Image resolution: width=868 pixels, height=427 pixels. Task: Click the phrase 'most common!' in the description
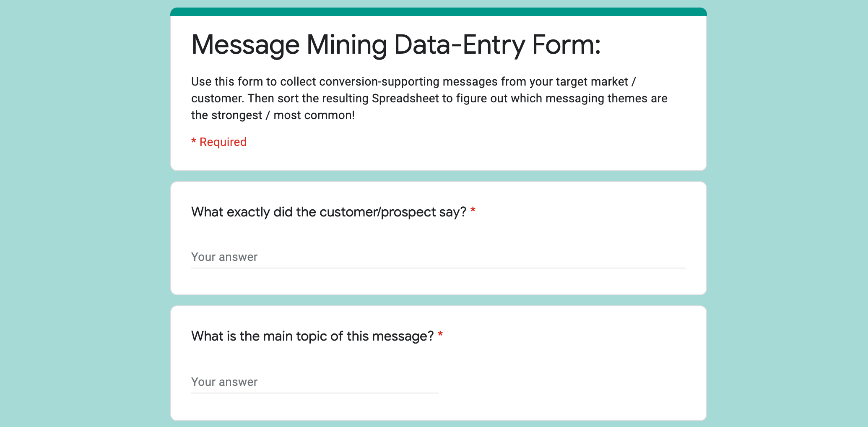(314, 115)
